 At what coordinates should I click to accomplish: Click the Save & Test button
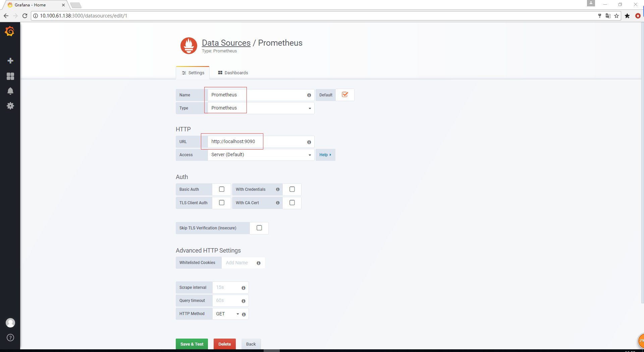192,344
